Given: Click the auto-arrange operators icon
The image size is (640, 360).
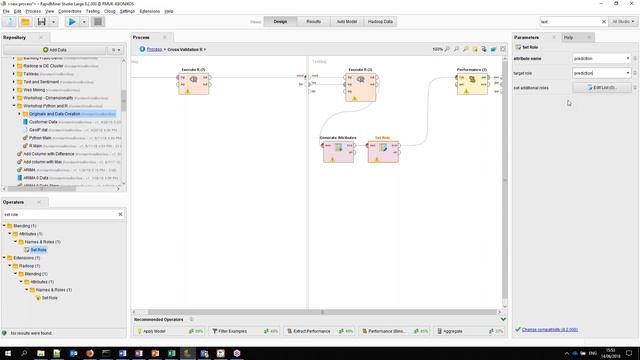Looking at the screenshot, I should pos(484,49).
